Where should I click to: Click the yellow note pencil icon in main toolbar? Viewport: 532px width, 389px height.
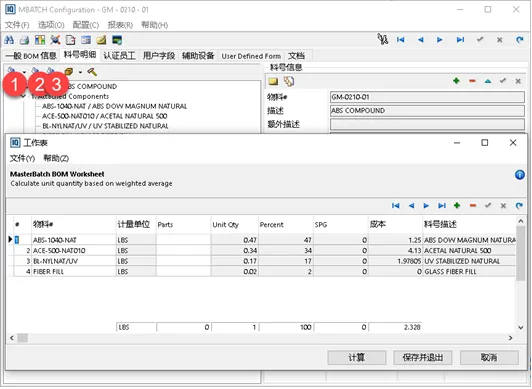click(101, 40)
